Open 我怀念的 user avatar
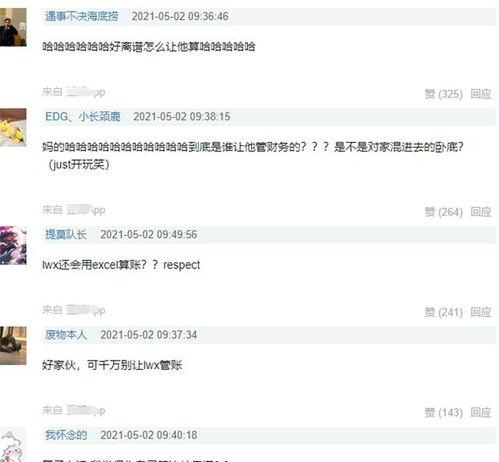 coord(13,445)
